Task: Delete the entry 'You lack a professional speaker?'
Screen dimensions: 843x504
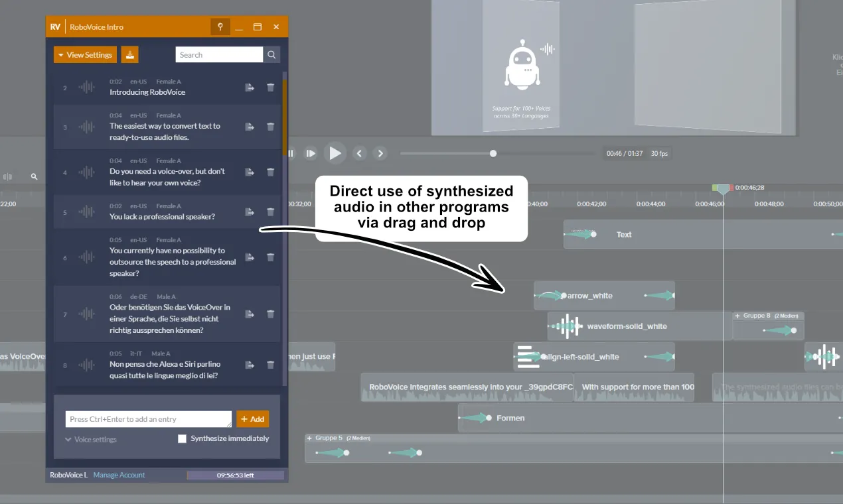Action: pyautogui.click(x=270, y=212)
